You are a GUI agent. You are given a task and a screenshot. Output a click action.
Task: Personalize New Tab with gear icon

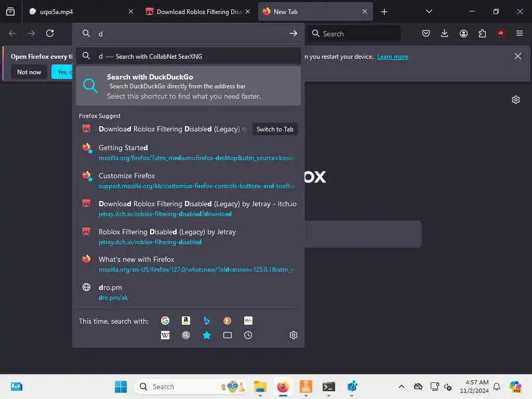(x=516, y=100)
